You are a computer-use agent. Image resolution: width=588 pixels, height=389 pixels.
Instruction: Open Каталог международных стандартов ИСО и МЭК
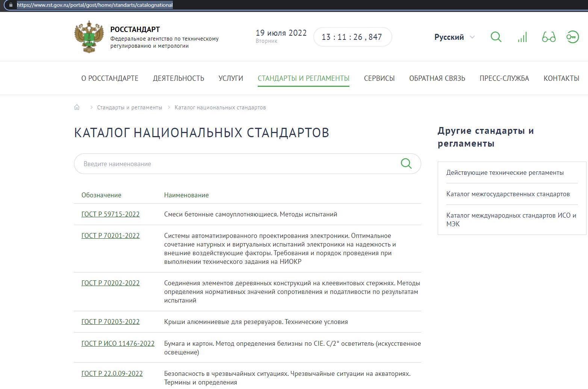[x=511, y=219]
